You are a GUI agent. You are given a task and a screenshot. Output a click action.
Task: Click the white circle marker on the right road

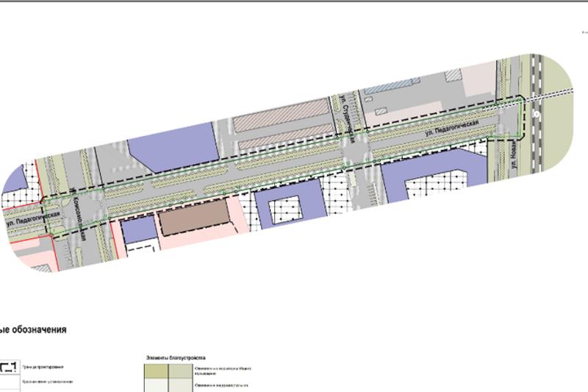point(537,115)
